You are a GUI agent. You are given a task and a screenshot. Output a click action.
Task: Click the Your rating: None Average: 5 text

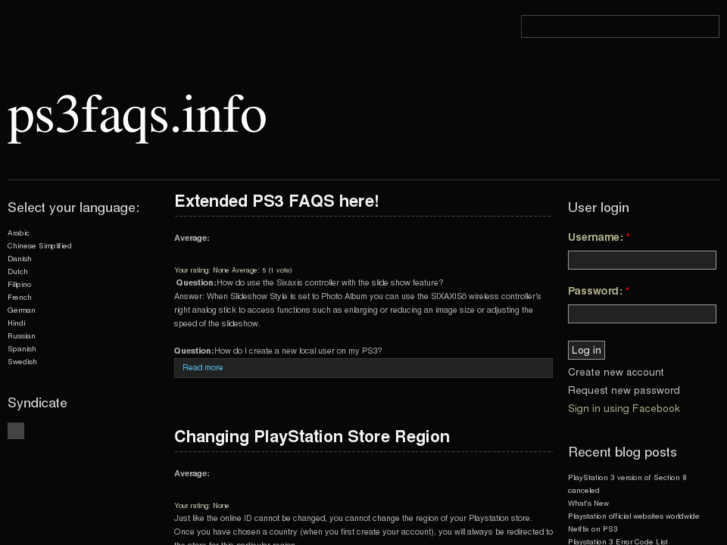pyautogui.click(x=233, y=270)
